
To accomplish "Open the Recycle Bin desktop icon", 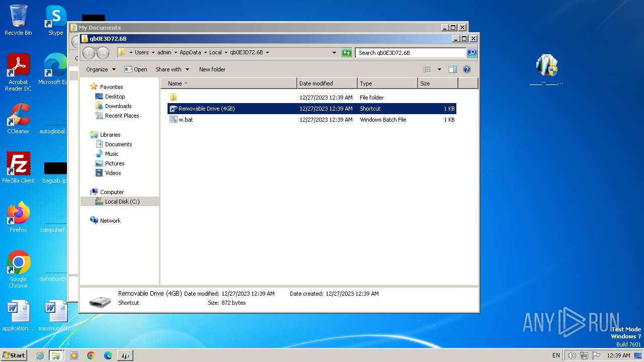I will (x=18, y=20).
